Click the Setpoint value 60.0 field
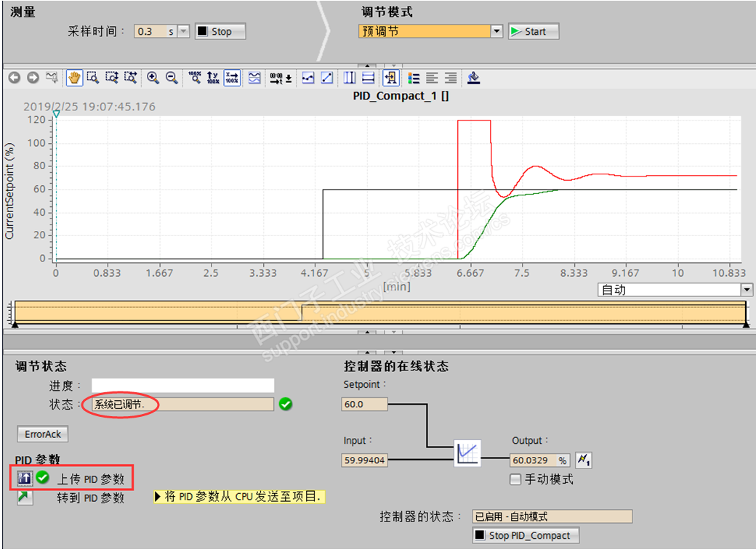Screen dimensions: 756x552 pyautogui.click(x=364, y=404)
